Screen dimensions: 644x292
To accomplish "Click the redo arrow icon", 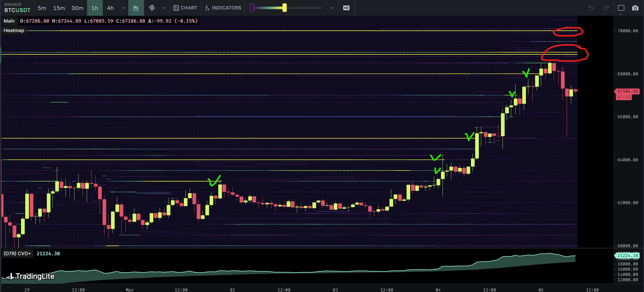I will pos(606,8).
